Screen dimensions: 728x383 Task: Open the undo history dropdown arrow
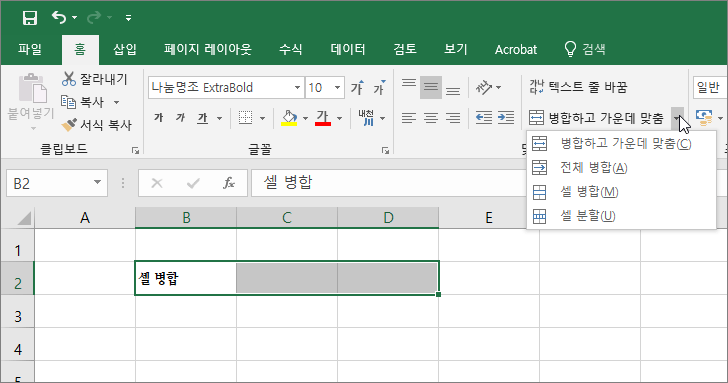pyautogui.click(x=75, y=18)
